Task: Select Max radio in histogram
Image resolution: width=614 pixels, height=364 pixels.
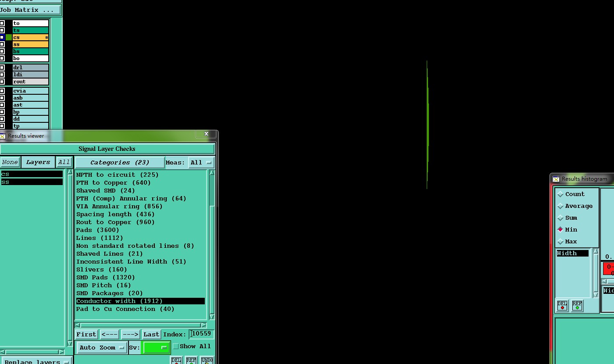Action: coord(560,241)
